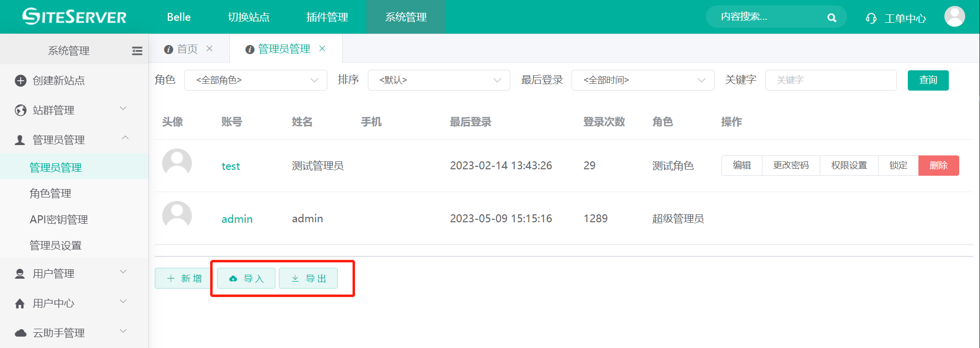This screenshot has width=980, height=348.
Task: Open 工单中心 link in header
Action: click(905, 19)
